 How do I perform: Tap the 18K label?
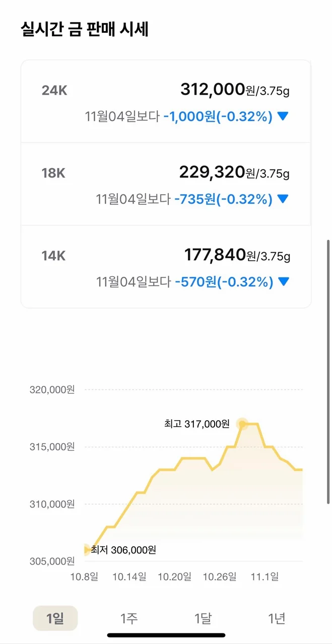[54, 173]
